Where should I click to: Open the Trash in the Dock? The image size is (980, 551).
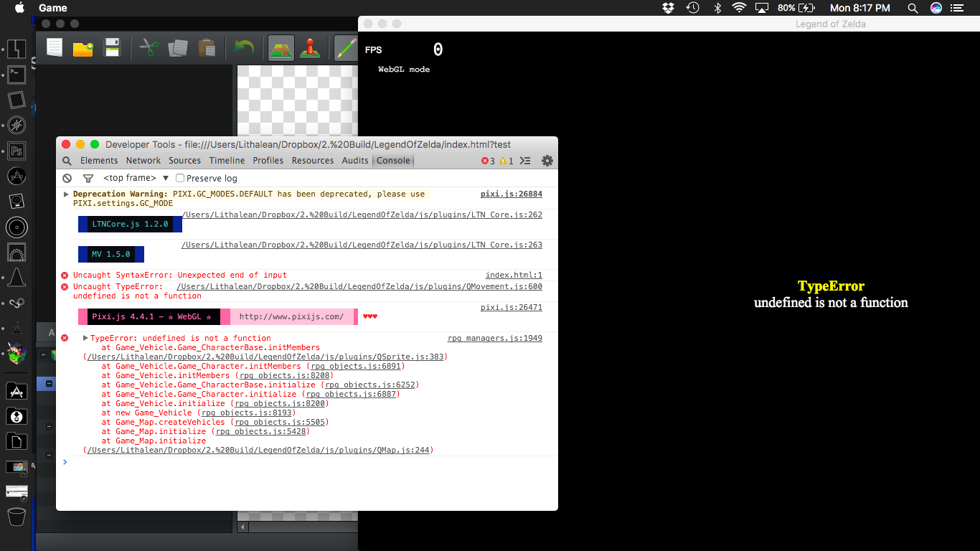(x=17, y=517)
